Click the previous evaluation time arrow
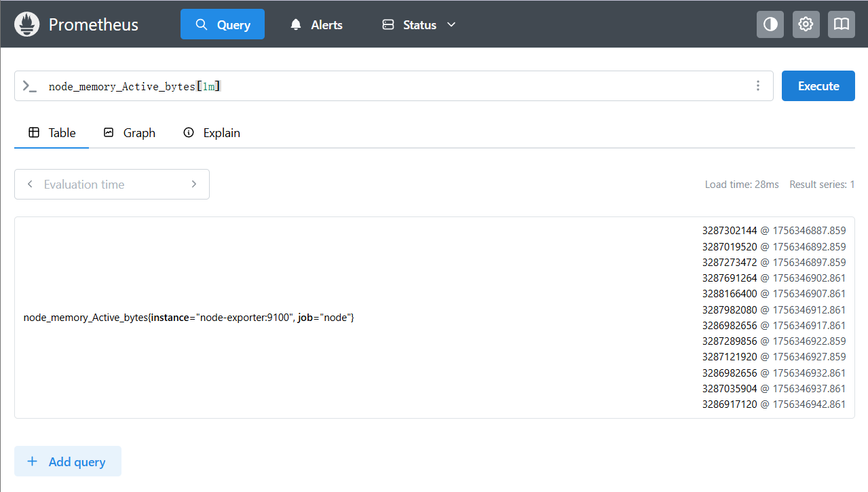 30,184
